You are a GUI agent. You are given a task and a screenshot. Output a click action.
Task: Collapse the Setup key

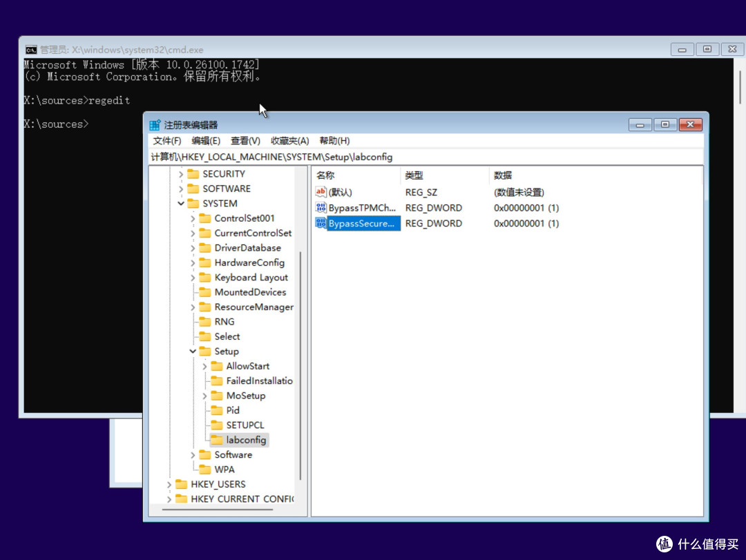click(x=193, y=351)
